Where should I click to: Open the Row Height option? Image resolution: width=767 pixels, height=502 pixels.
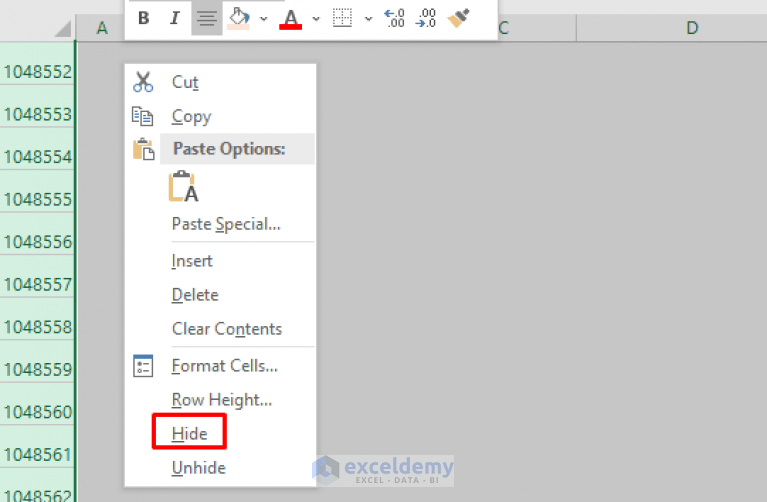point(220,400)
